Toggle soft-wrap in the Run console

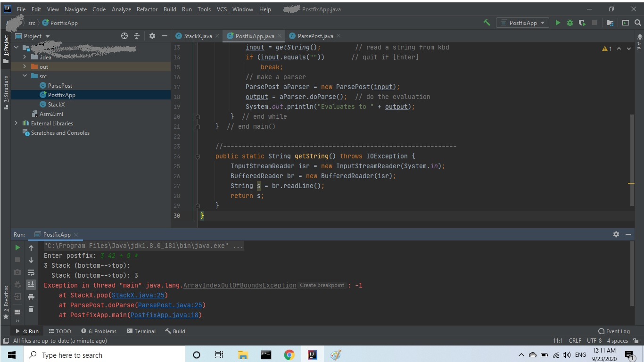(31, 272)
